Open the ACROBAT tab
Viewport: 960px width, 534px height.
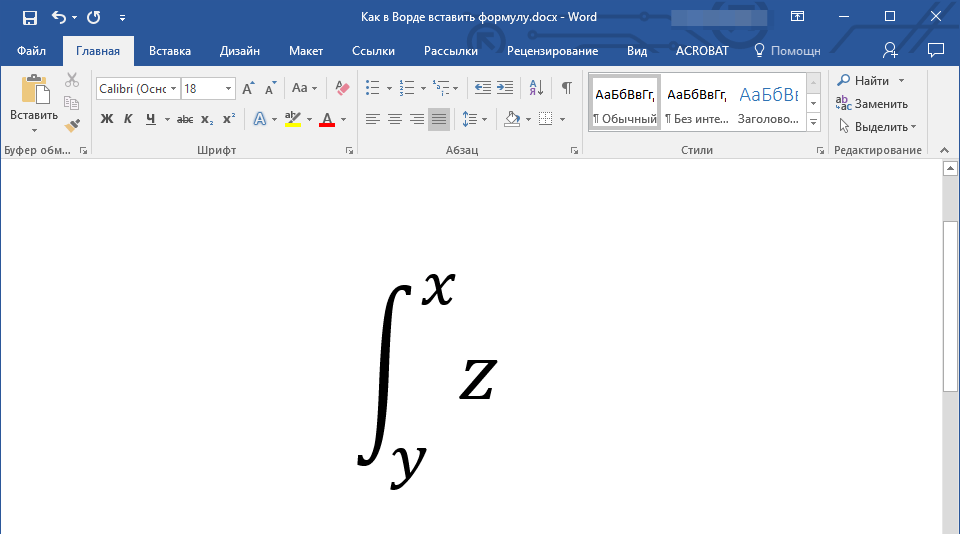pyautogui.click(x=702, y=51)
